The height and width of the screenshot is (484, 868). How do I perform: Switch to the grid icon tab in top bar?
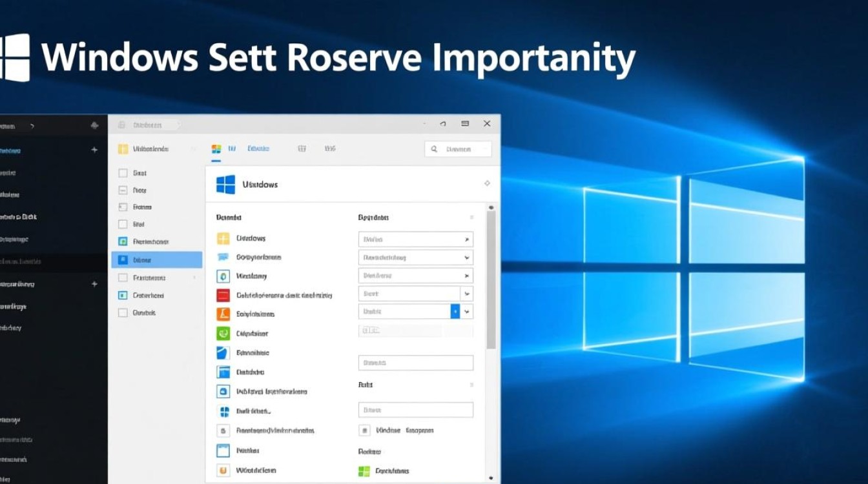tap(302, 149)
